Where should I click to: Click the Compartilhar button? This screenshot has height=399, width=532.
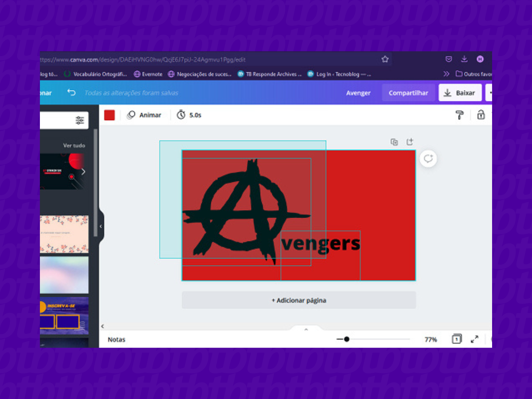408,93
